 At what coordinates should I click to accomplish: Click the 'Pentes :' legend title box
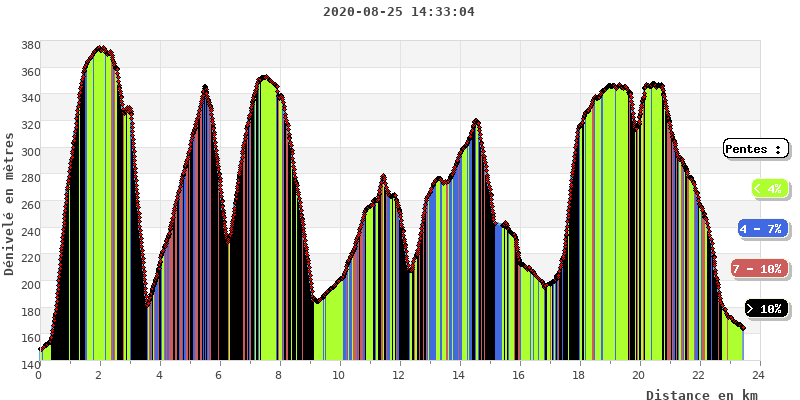click(x=756, y=149)
